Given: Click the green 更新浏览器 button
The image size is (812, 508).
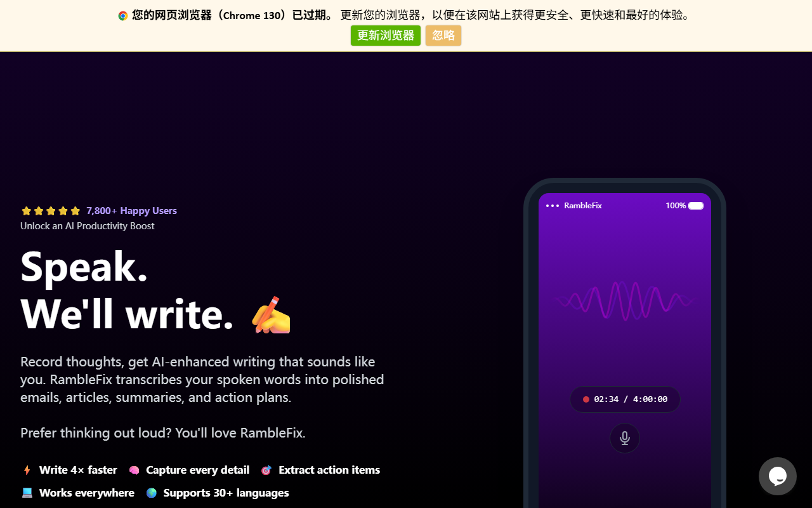Looking at the screenshot, I should [x=385, y=36].
